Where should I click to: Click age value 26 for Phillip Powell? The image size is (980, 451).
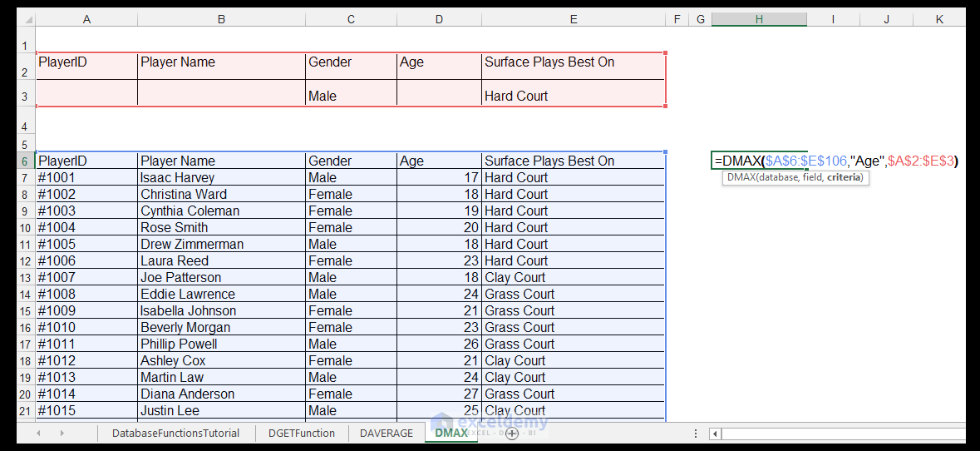tap(440, 344)
